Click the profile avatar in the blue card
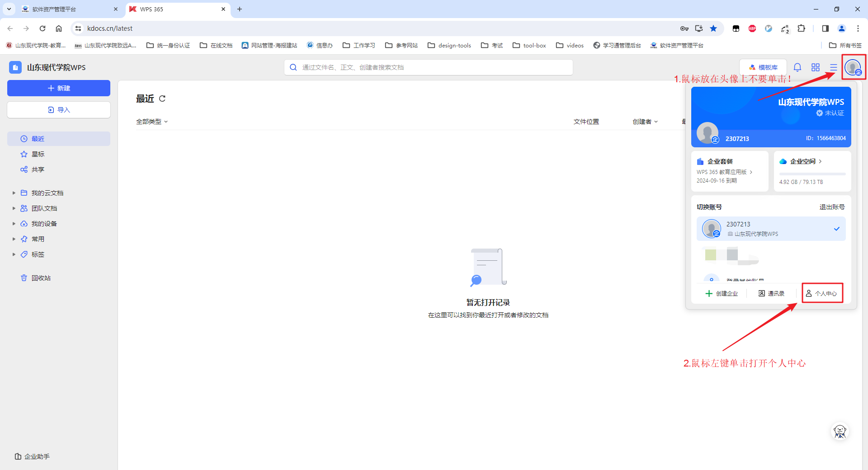Viewport: 868px width, 470px height. tap(708, 133)
